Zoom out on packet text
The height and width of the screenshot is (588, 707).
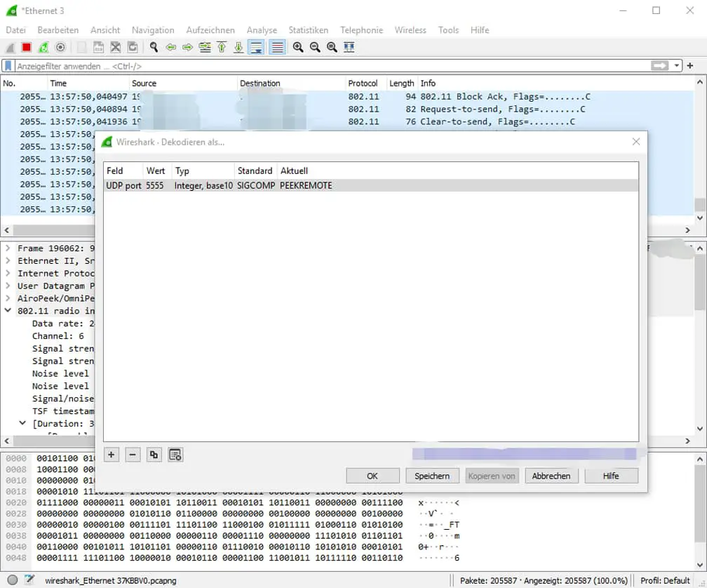click(315, 47)
